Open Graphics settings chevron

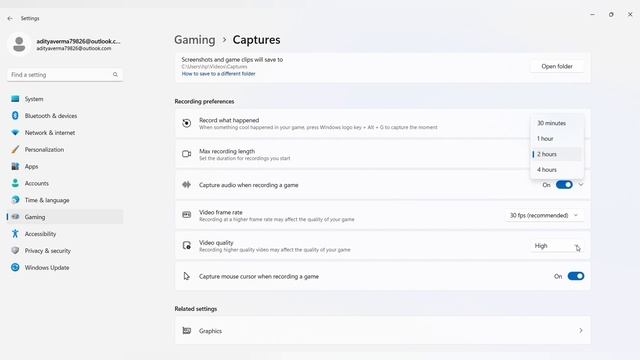click(x=580, y=331)
